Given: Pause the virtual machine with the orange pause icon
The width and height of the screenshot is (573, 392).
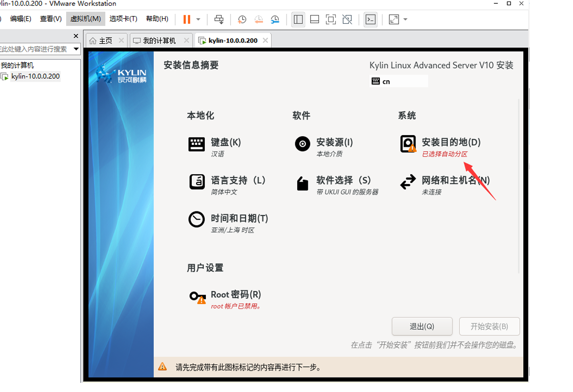Looking at the screenshot, I should click(187, 19).
